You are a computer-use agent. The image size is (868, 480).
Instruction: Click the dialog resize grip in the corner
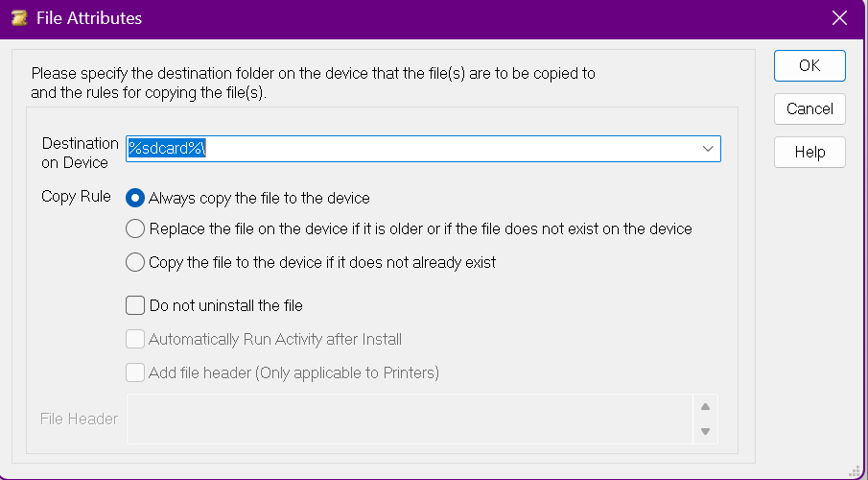click(x=854, y=469)
